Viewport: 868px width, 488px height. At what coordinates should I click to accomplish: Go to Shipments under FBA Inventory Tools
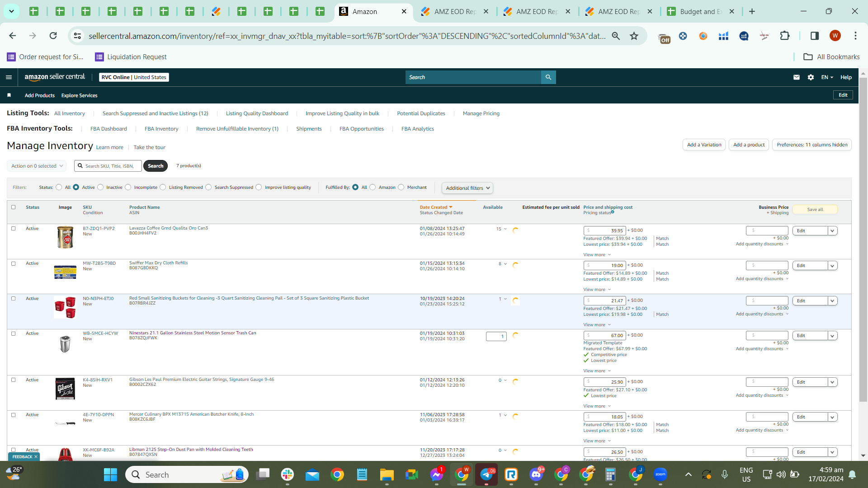[309, 129]
